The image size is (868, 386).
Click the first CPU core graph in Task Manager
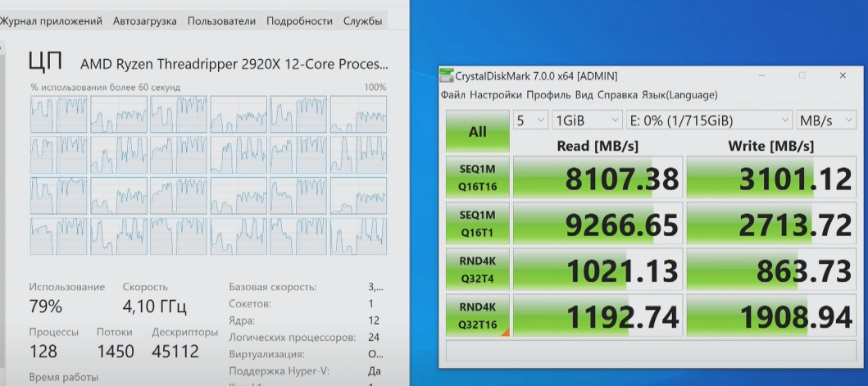[59, 114]
